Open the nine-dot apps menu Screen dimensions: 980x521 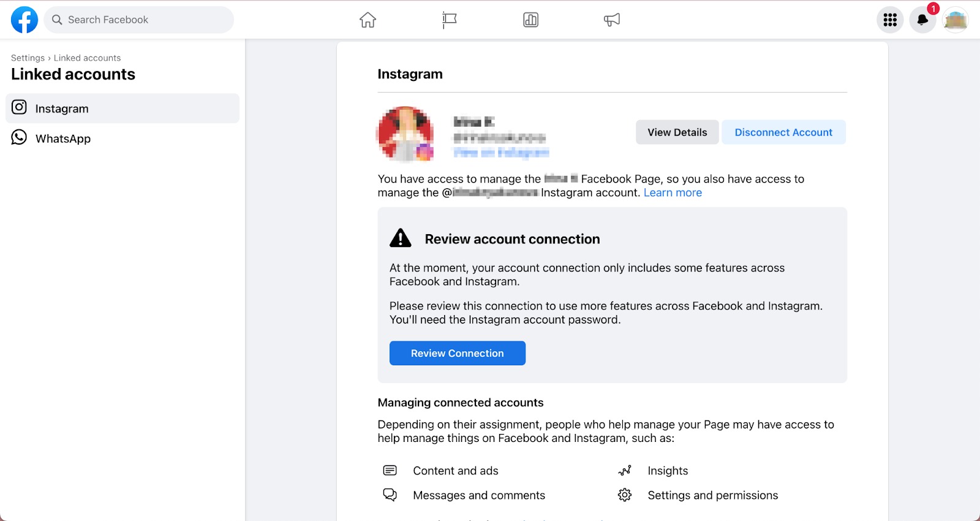click(890, 20)
